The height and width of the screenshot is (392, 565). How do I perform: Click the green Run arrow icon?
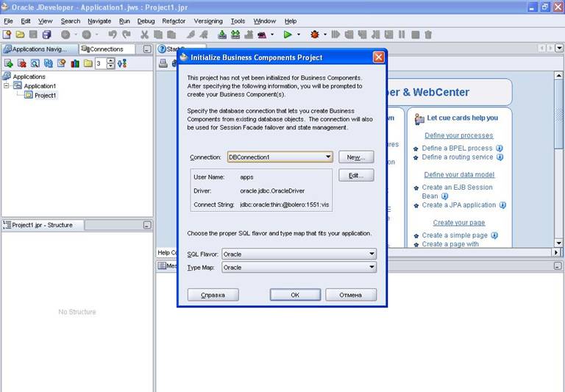pyautogui.click(x=288, y=35)
